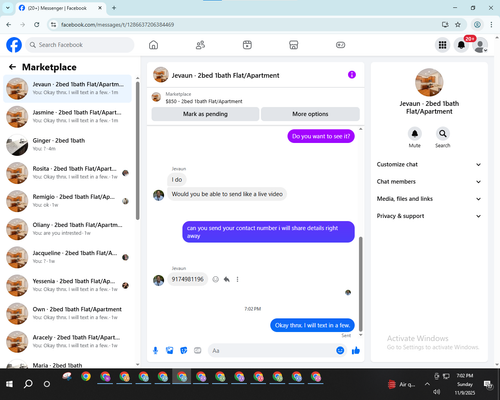Click the large listing photo in the right panel
Image resolution: width=500 pixels, height=400 pixels.
(429, 83)
